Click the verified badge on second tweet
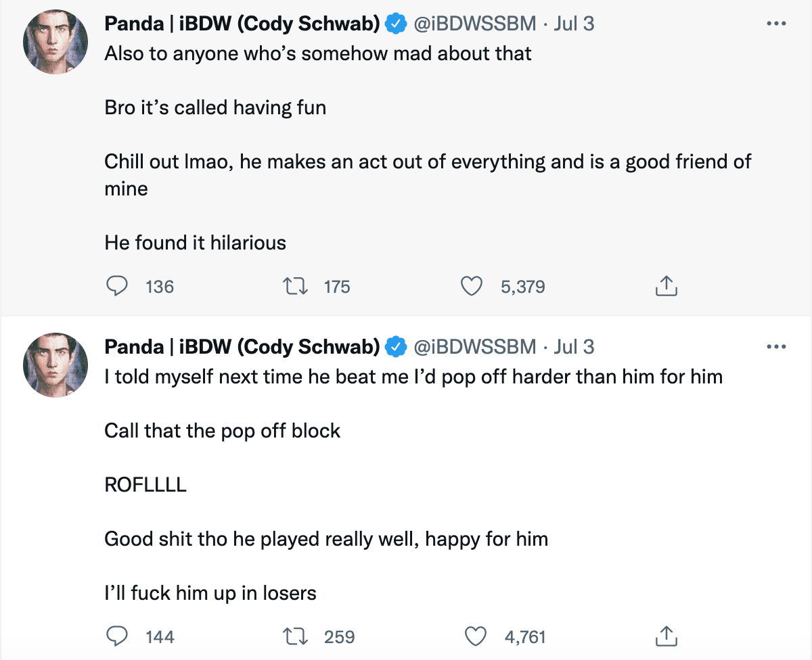The height and width of the screenshot is (660, 812). 394,348
